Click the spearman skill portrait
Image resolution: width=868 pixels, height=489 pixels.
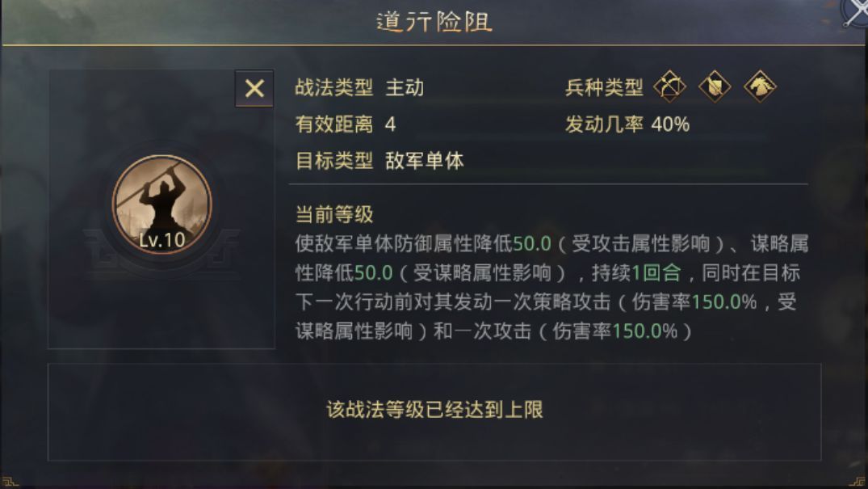161,198
